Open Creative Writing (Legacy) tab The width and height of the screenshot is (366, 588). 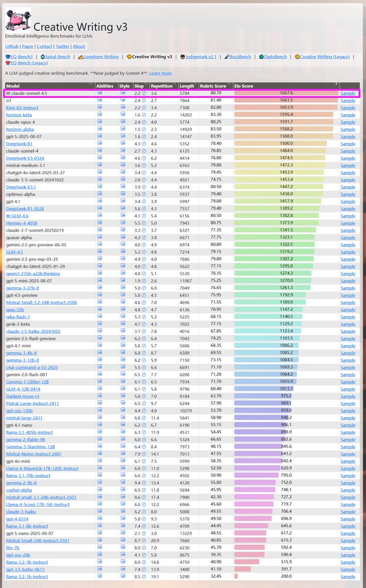click(322, 57)
